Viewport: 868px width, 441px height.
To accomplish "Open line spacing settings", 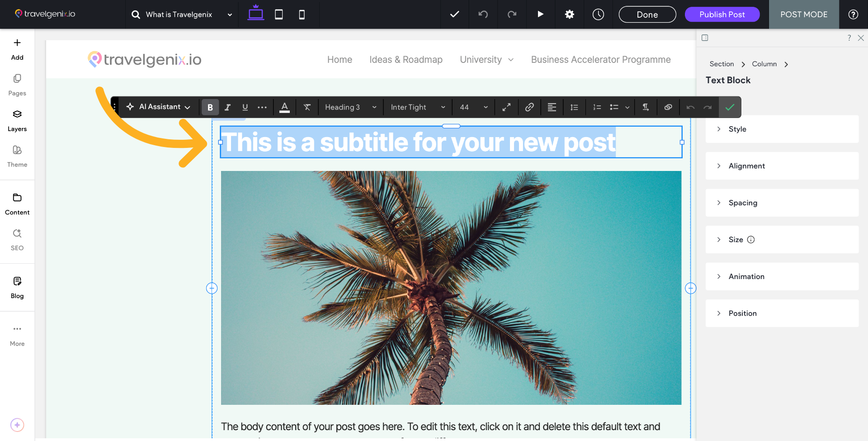I will [x=574, y=107].
